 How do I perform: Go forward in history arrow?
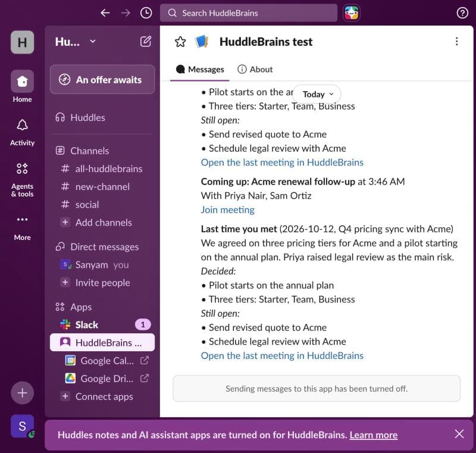pos(126,13)
